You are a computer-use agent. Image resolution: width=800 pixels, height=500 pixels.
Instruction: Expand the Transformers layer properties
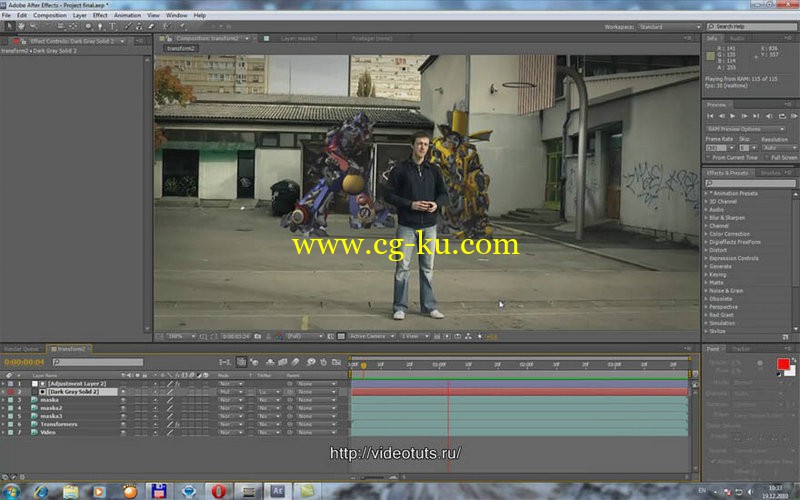click(x=3, y=424)
